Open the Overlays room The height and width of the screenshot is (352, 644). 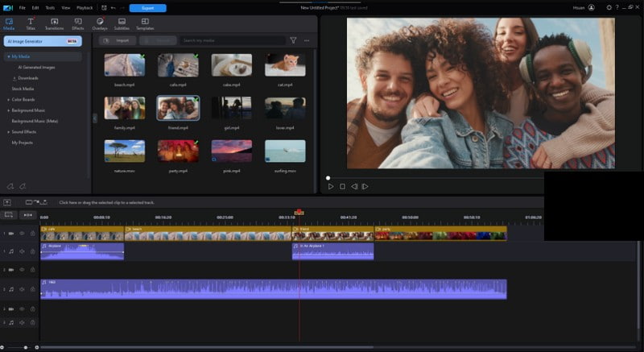[99, 23]
